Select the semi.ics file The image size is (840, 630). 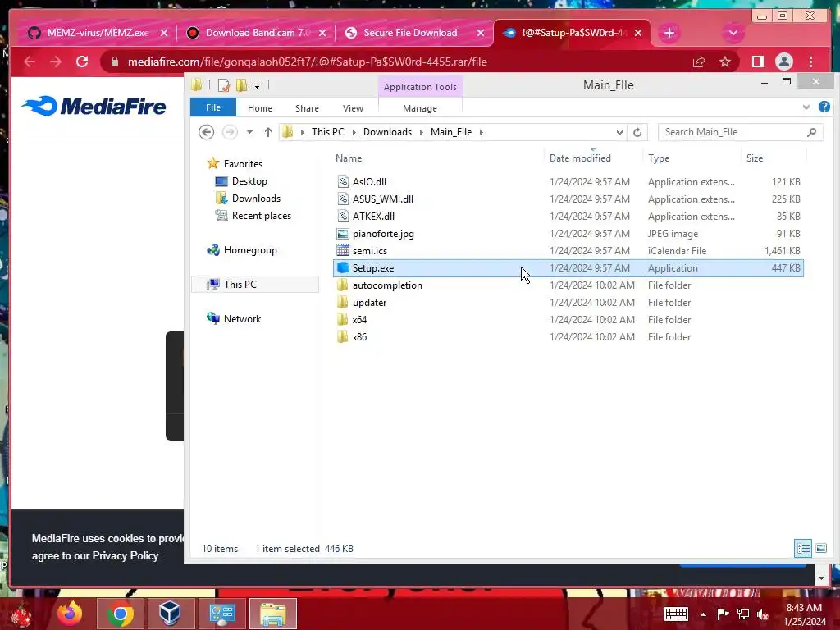point(568,251)
